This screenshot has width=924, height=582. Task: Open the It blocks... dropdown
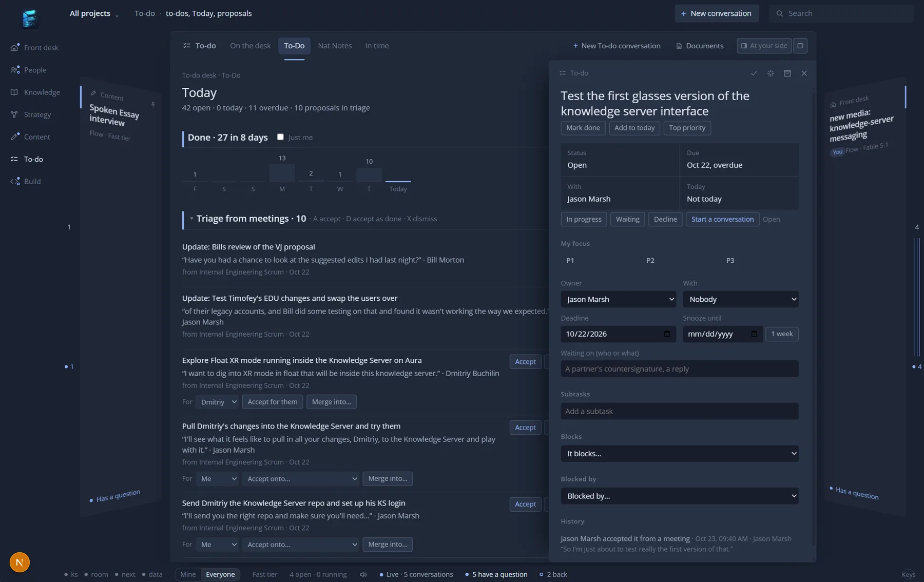point(680,454)
